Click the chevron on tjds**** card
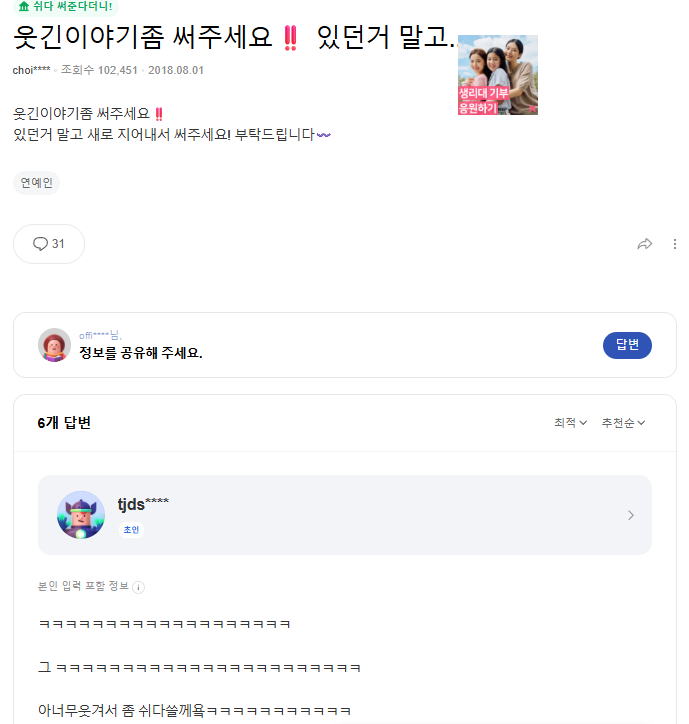 point(630,515)
